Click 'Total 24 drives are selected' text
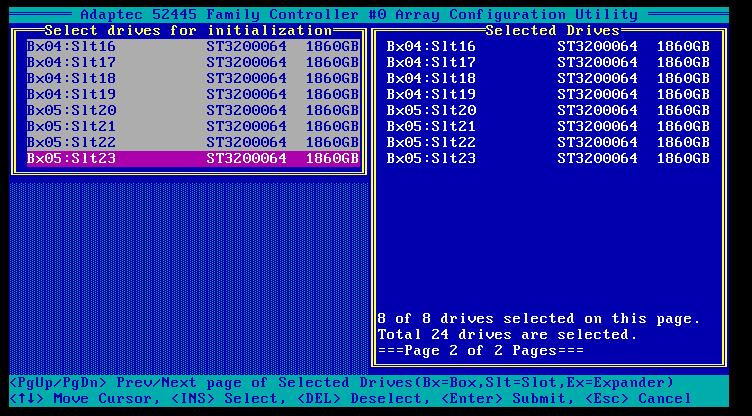The image size is (752, 416). point(507,334)
